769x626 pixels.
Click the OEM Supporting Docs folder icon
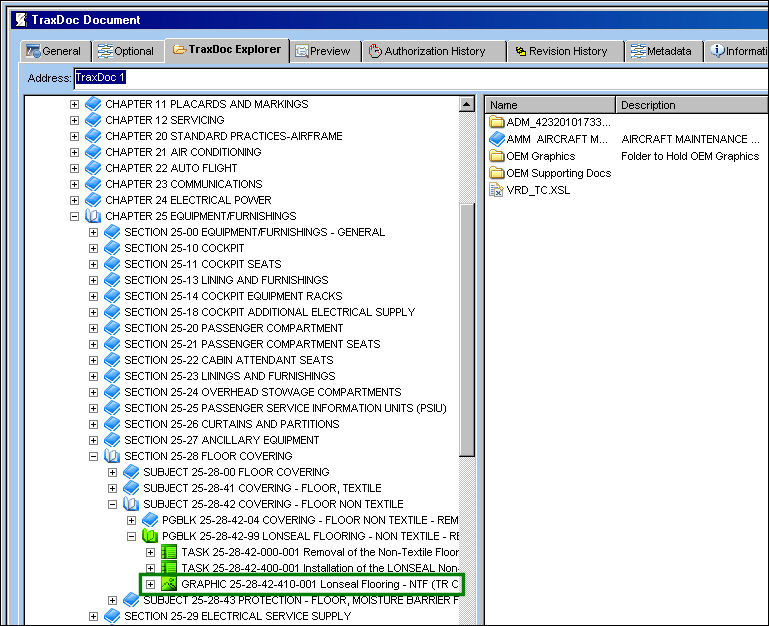497,173
